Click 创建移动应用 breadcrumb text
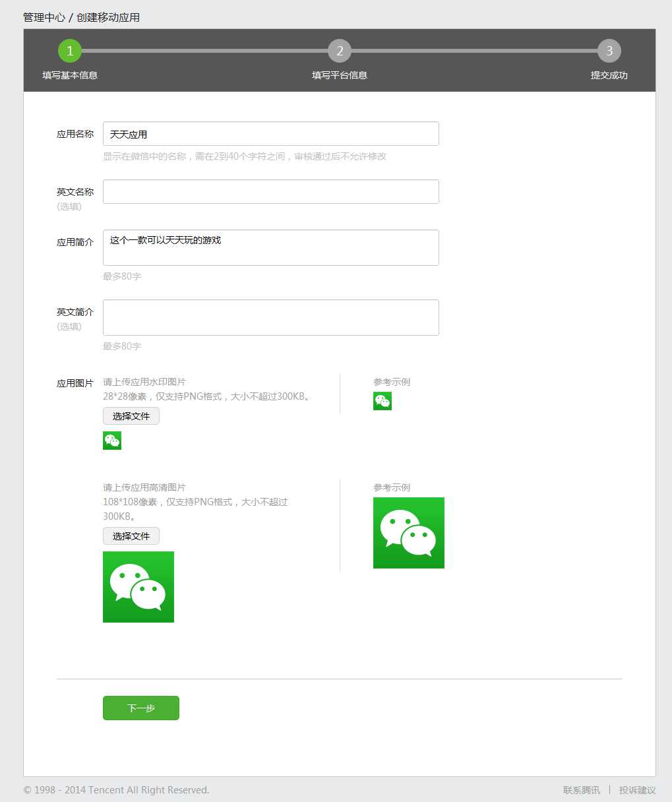Viewport: 672px width, 802px height. (x=108, y=18)
